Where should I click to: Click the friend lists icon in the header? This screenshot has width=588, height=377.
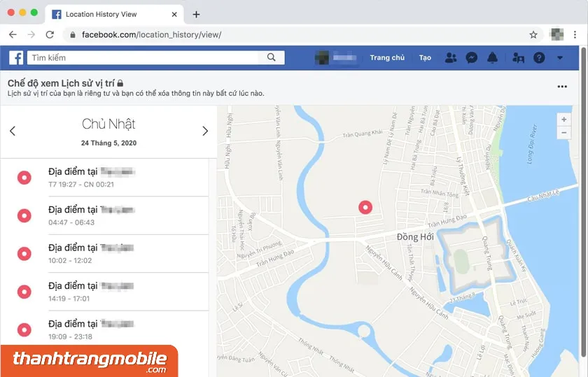(518, 58)
